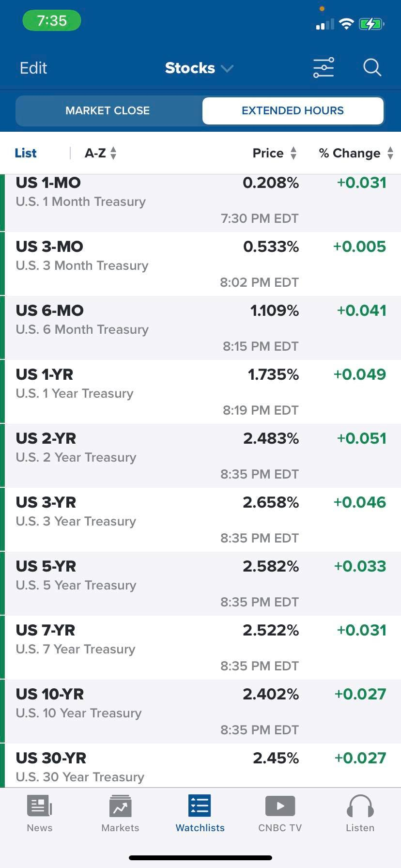Image resolution: width=401 pixels, height=868 pixels.
Task: Sort by % Change column
Action: [x=356, y=153]
